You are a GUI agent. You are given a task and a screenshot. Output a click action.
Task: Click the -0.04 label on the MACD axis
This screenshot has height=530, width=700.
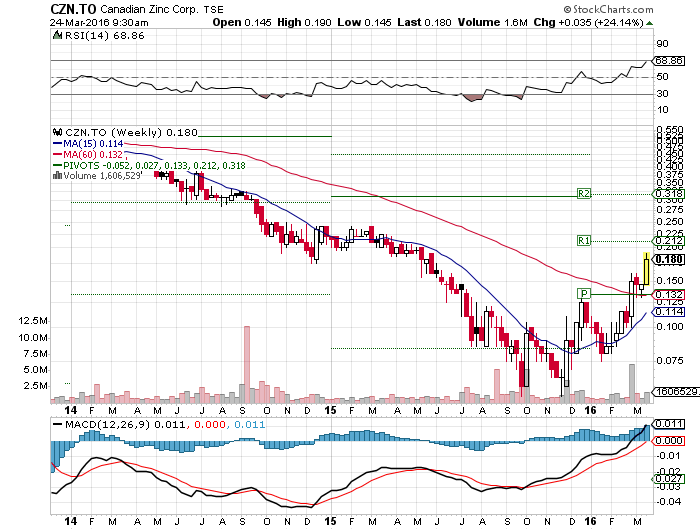coord(668,501)
